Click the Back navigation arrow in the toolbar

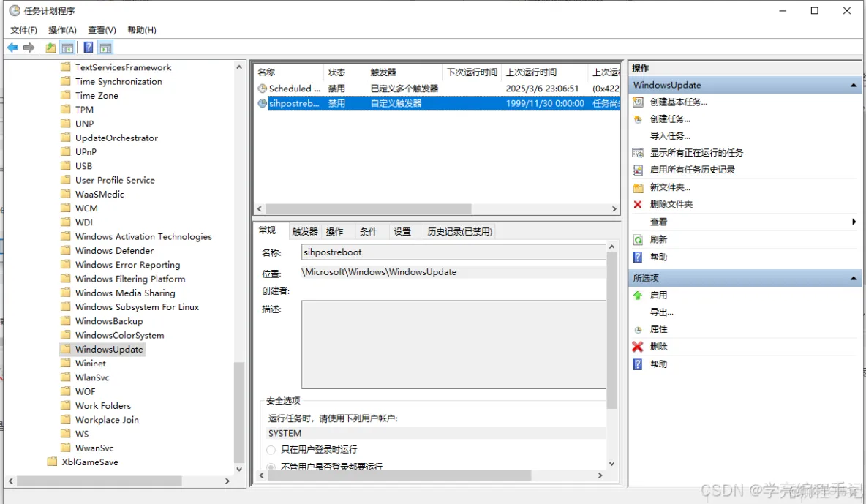pyautogui.click(x=12, y=47)
